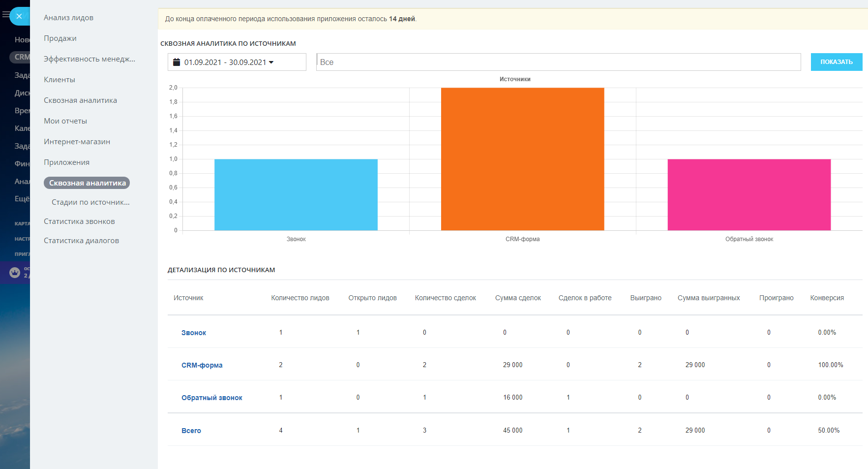The width and height of the screenshot is (868, 469).
Task: Open Мои отчеты from the side menu
Action: [x=65, y=121]
